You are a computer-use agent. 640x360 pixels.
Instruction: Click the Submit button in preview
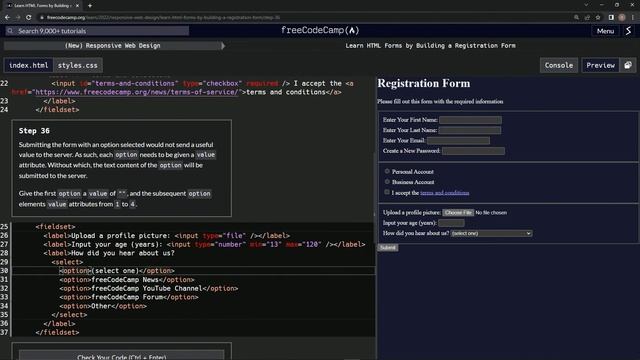388,248
